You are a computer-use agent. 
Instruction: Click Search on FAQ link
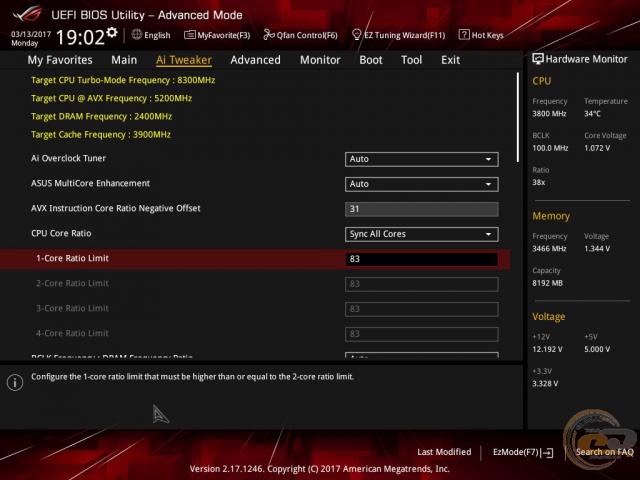tap(604, 452)
